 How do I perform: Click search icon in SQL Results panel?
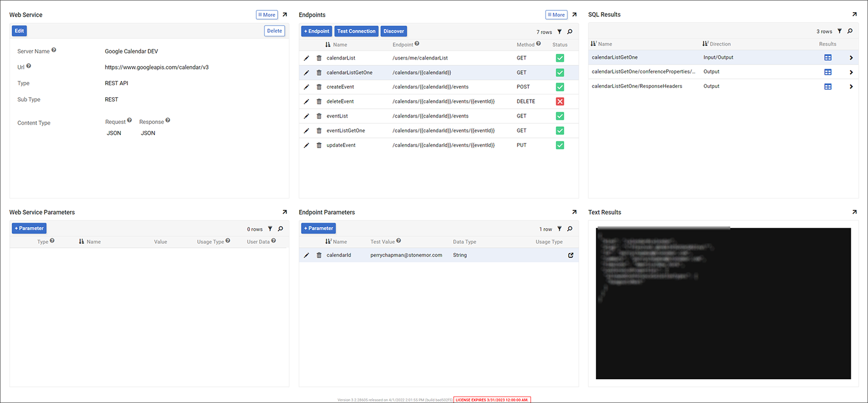click(x=850, y=31)
